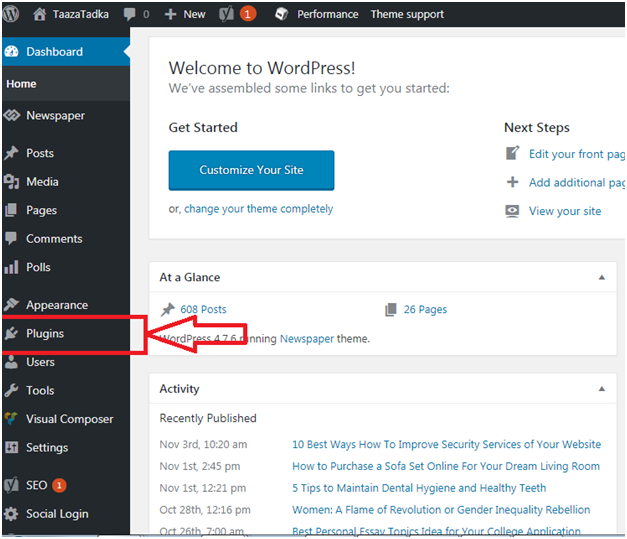
Task: Click View your site link
Action: (x=565, y=211)
